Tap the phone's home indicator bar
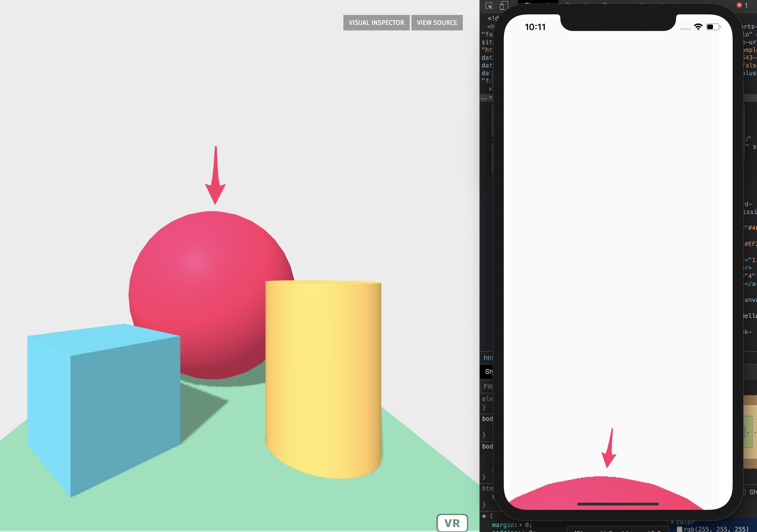 (x=618, y=504)
